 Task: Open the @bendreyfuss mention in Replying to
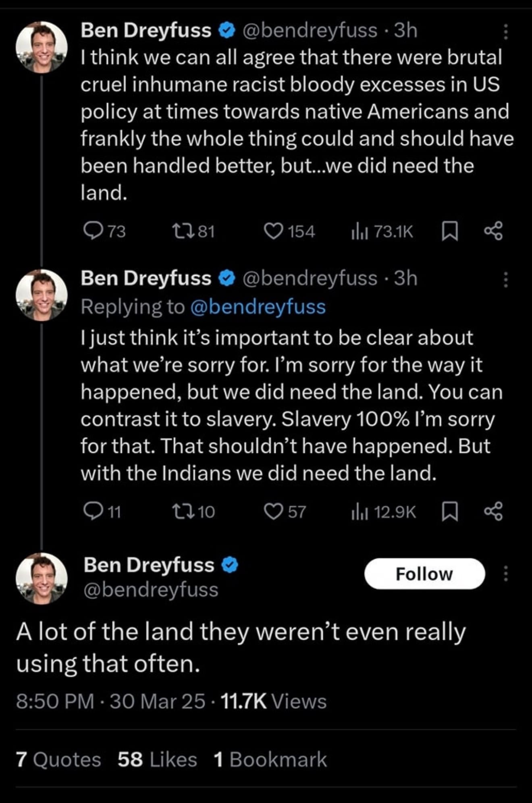click(x=257, y=307)
